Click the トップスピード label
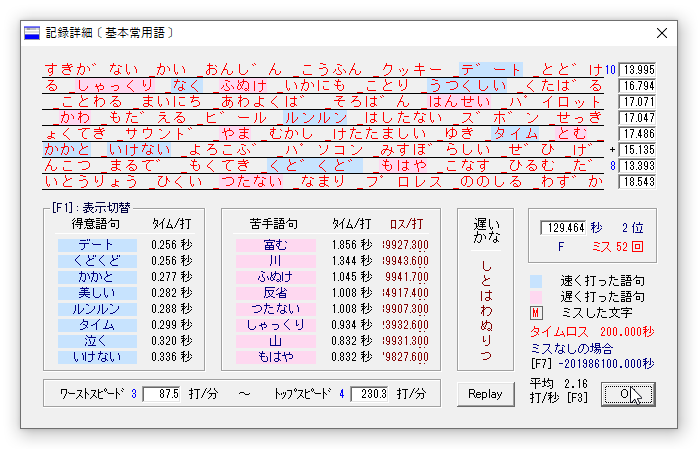The image size is (698, 449). coord(303,394)
